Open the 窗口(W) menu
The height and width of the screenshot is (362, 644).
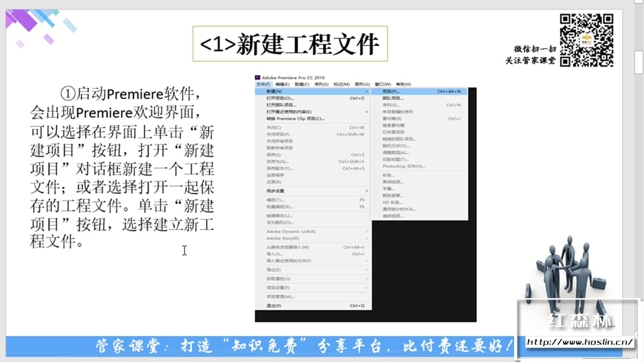[x=383, y=84]
